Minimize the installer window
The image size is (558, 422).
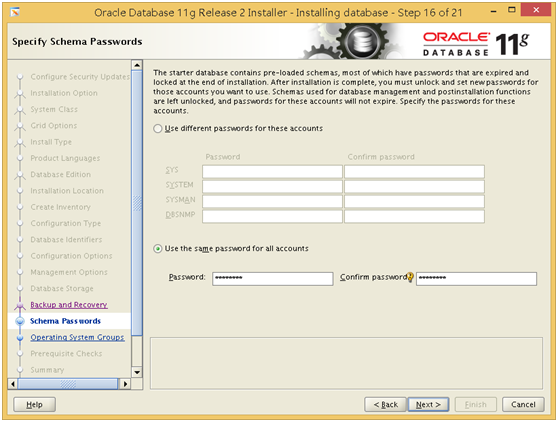(494, 11)
